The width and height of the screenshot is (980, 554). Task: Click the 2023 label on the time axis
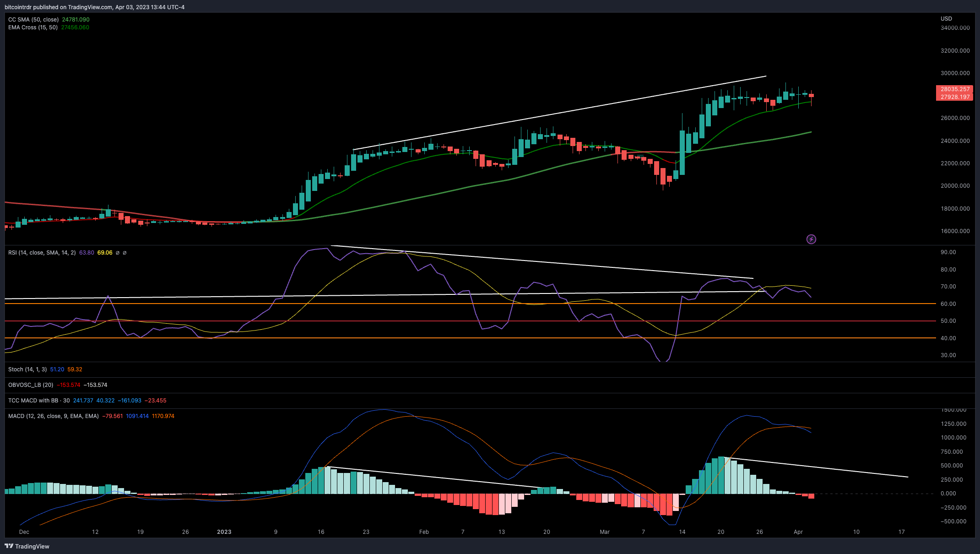[224, 532]
